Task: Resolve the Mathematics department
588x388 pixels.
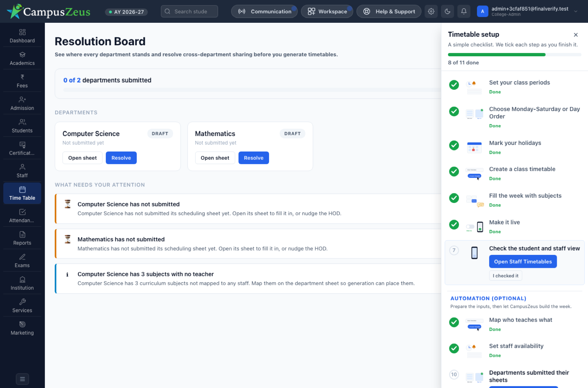Action: click(x=254, y=158)
